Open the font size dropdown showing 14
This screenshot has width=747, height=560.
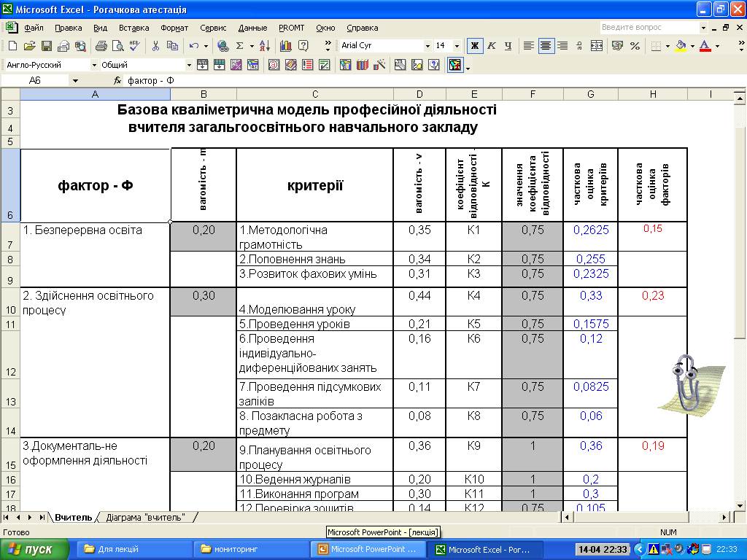tap(457, 46)
